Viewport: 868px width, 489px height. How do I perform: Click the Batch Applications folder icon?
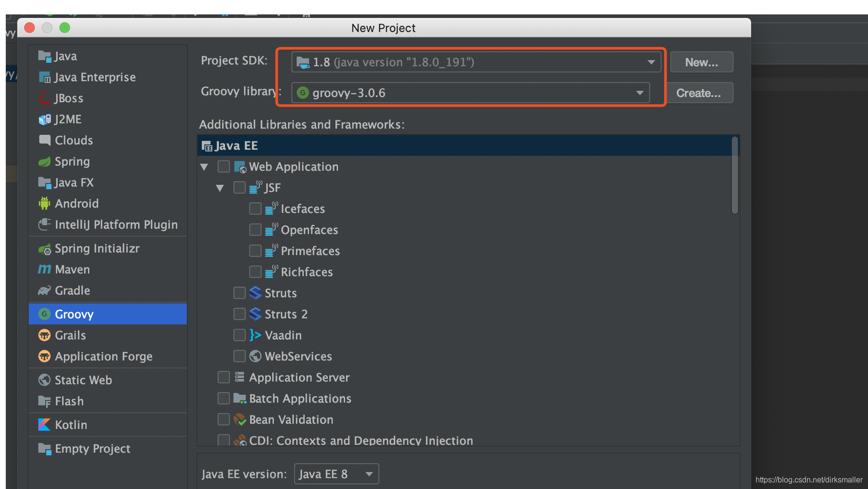(x=239, y=399)
